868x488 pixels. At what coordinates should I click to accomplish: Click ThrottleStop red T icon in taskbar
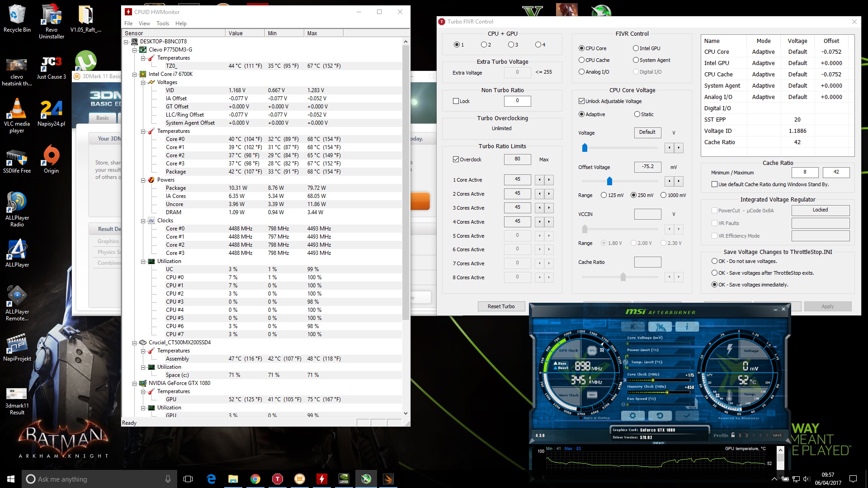(x=278, y=479)
